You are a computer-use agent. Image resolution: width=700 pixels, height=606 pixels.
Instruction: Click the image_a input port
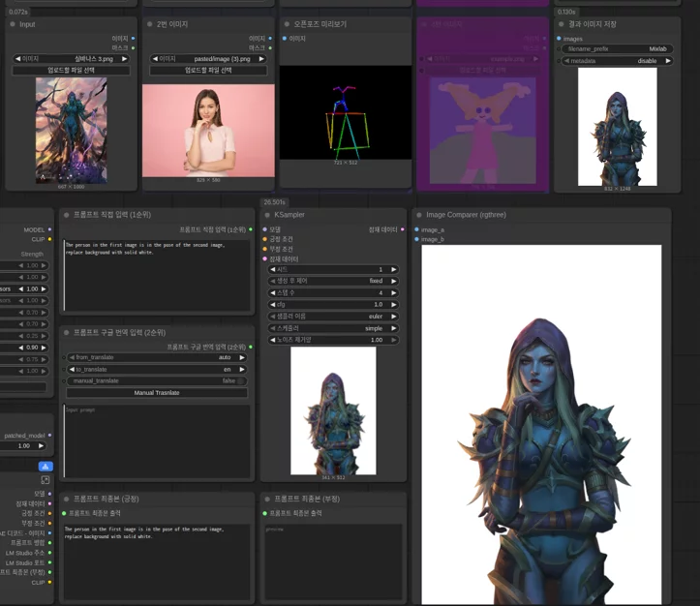tap(416, 229)
